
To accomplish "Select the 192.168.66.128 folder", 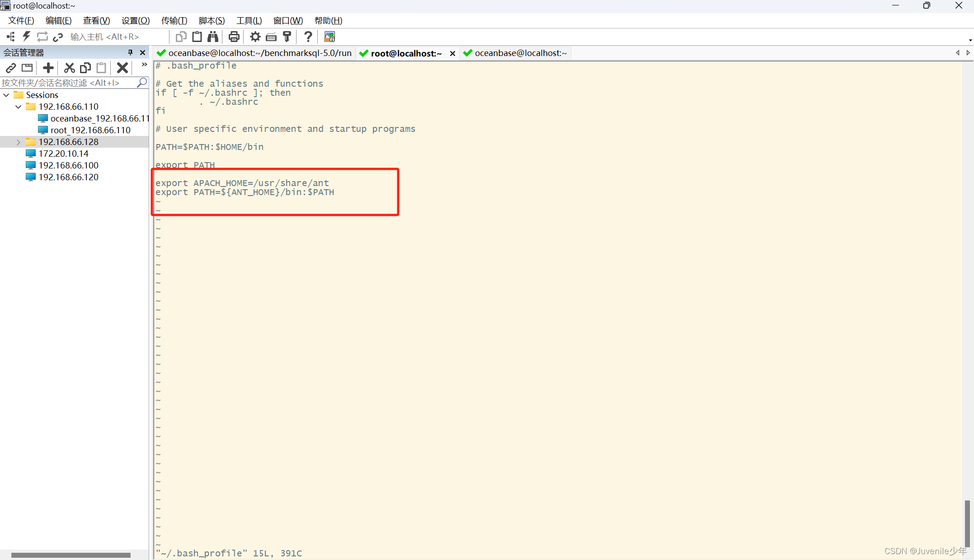I will 68,142.
